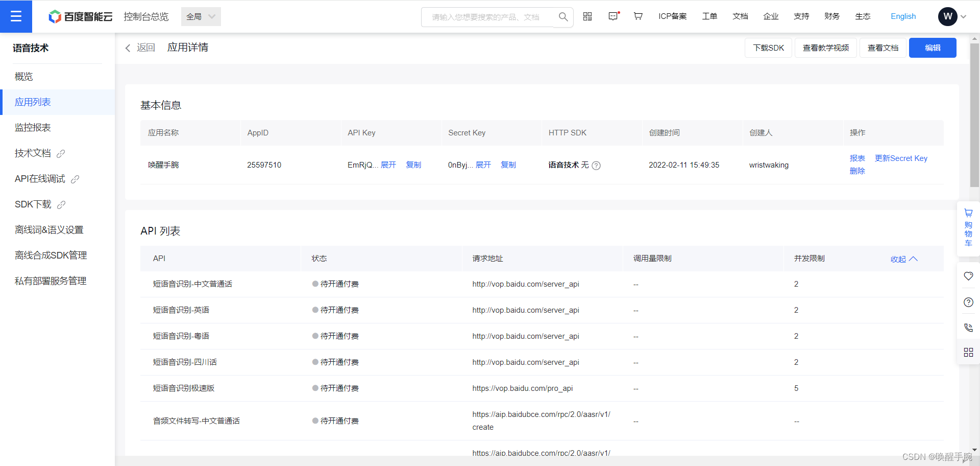
Task: Click creator name wristwaking
Action: pyautogui.click(x=769, y=165)
